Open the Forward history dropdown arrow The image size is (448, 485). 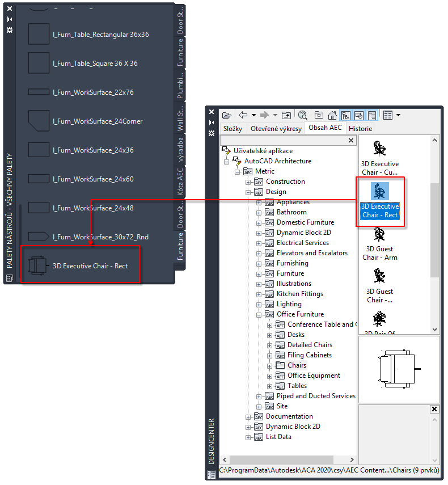coord(275,115)
